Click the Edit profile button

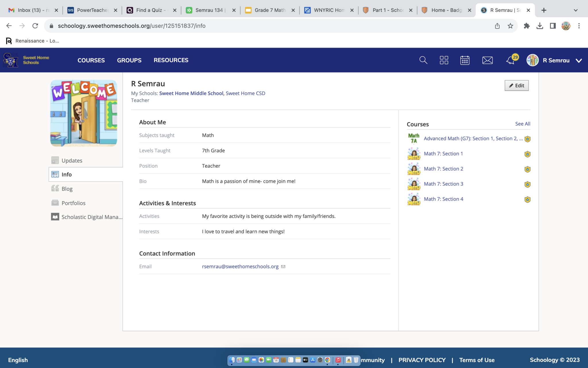[516, 85]
